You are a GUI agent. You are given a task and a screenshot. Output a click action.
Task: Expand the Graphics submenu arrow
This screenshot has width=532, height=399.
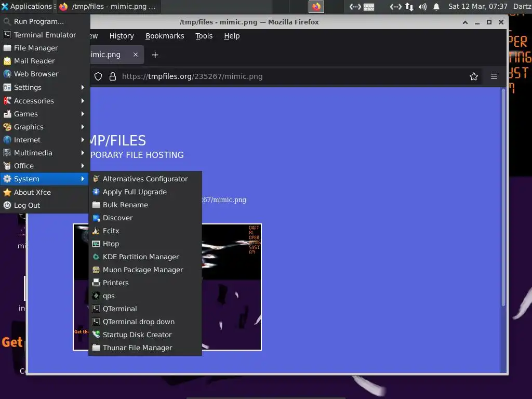[83, 127]
